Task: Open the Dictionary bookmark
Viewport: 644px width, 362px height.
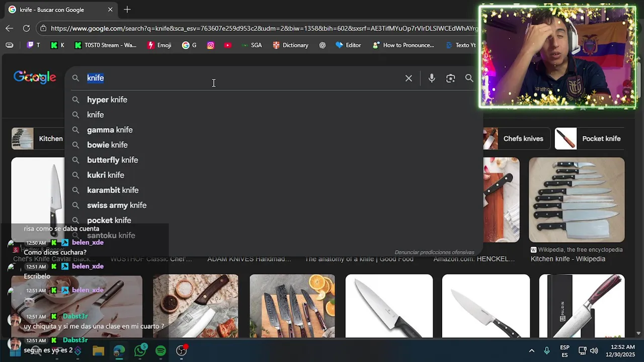Action: click(290, 45)
